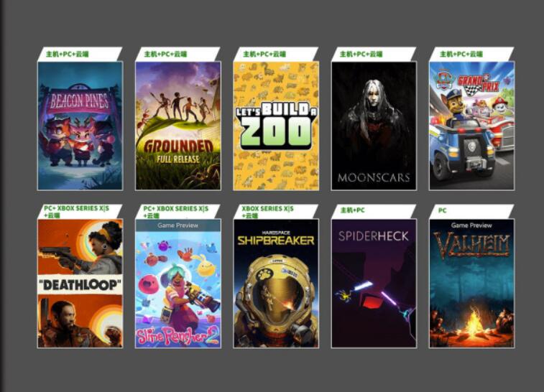Click the Let's Build a Zoo cover
The height and width of the screenshot is (392, 544).
[276, 126]
